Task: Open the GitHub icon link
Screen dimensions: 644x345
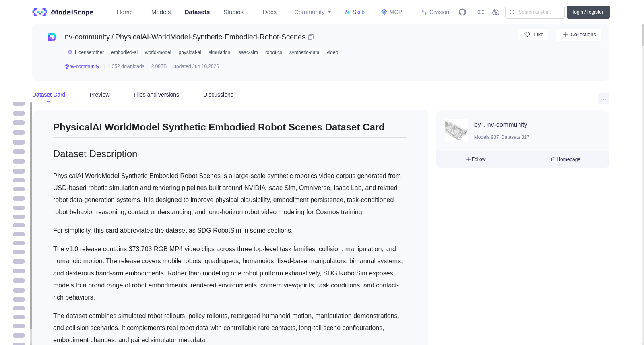Action: click(x=462, y=12)
